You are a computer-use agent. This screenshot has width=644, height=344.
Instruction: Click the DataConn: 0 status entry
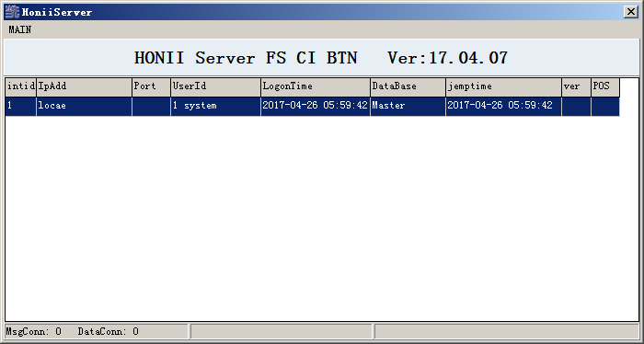108,331
